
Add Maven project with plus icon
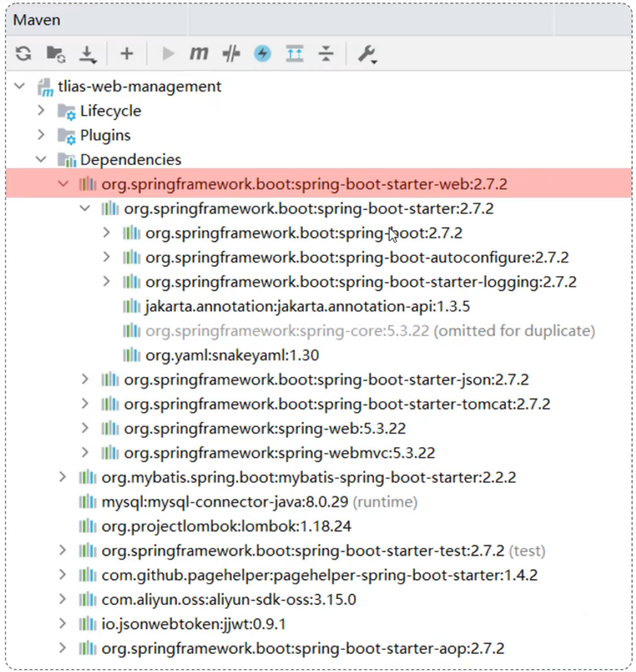point(126,53)
